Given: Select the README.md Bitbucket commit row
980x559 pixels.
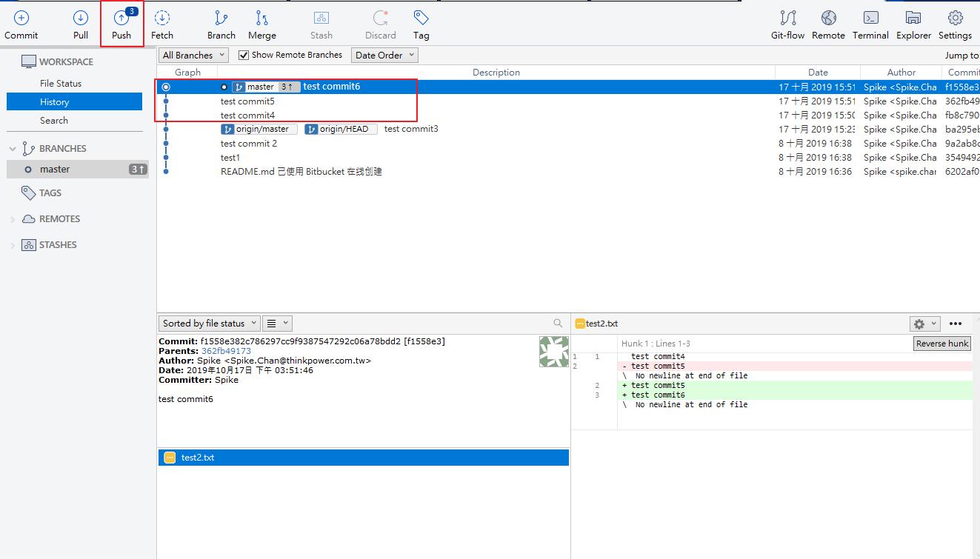Looking at the screenshot, I should pyautogui.click(x=568, y=171).
